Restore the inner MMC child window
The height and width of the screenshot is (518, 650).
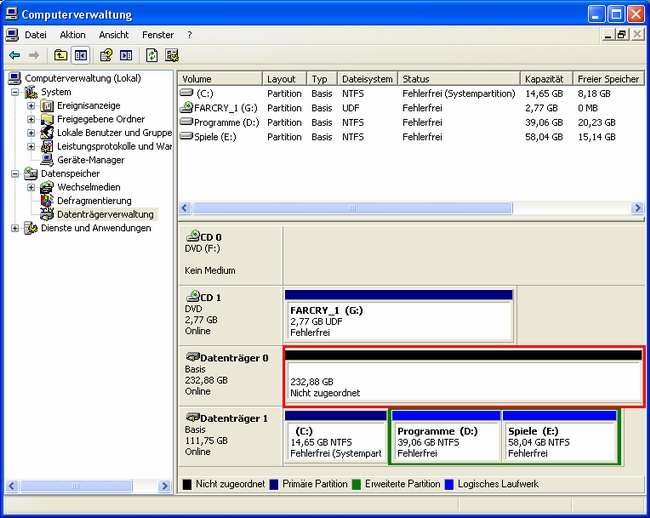(622, 35)
